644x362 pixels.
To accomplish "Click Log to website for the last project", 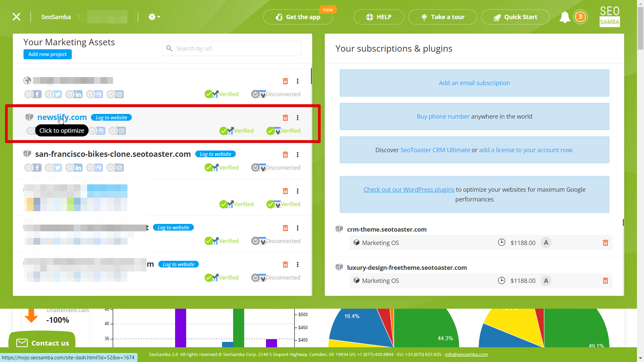I will 178,264.
